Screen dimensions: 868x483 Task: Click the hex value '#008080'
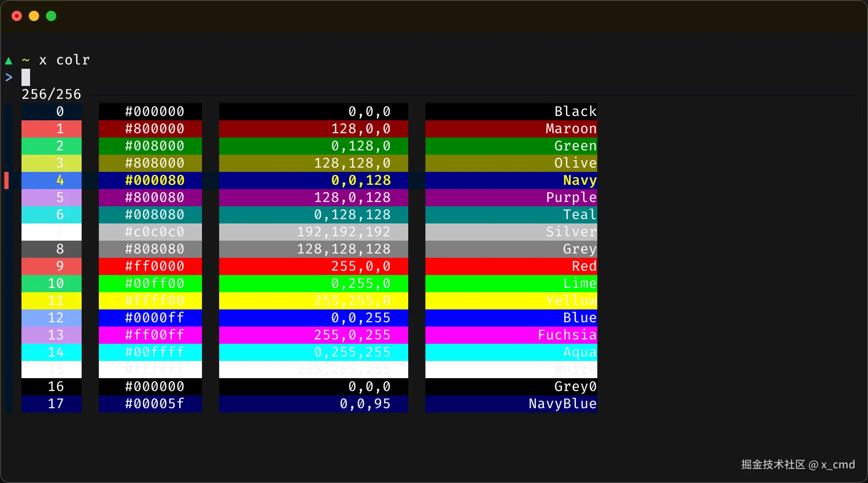tap(155, 215)
